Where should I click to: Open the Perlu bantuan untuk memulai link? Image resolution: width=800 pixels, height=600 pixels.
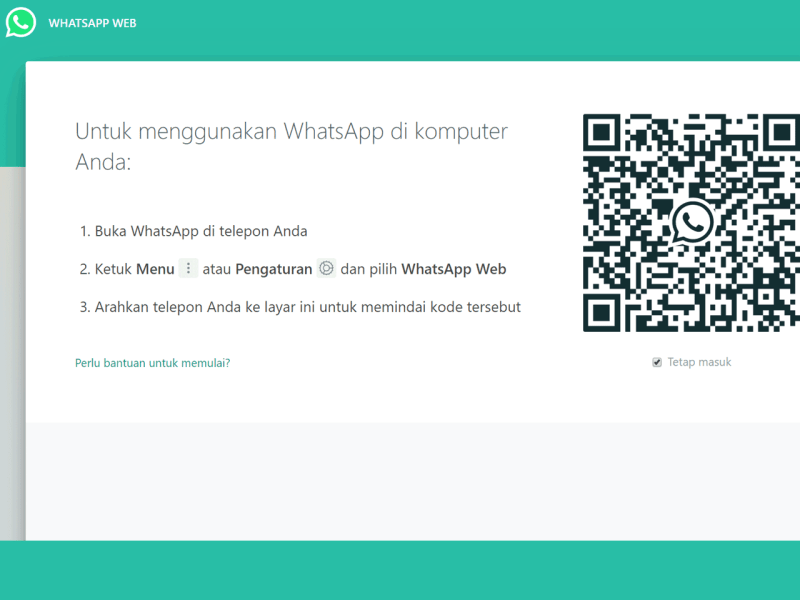pos(153,363)
